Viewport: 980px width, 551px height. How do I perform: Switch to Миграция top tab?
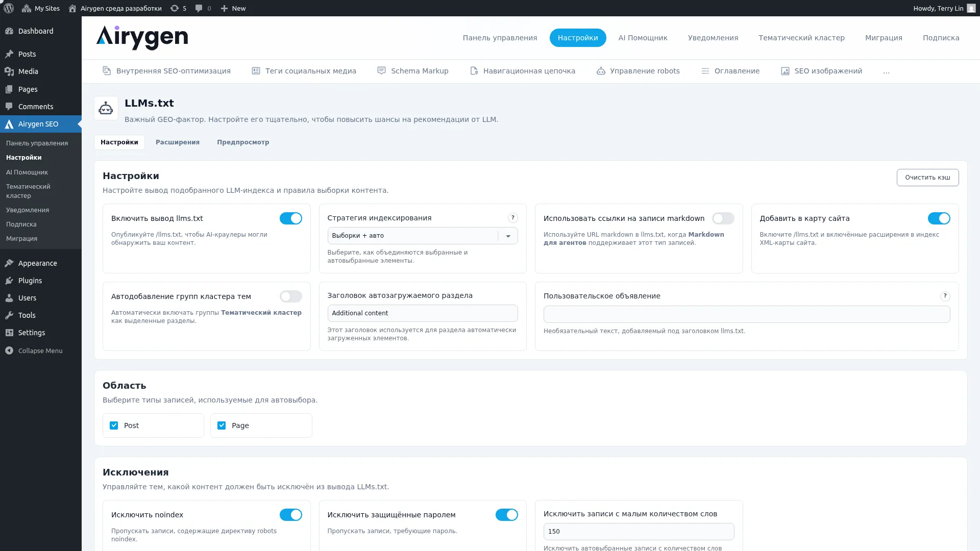[884, 38]
